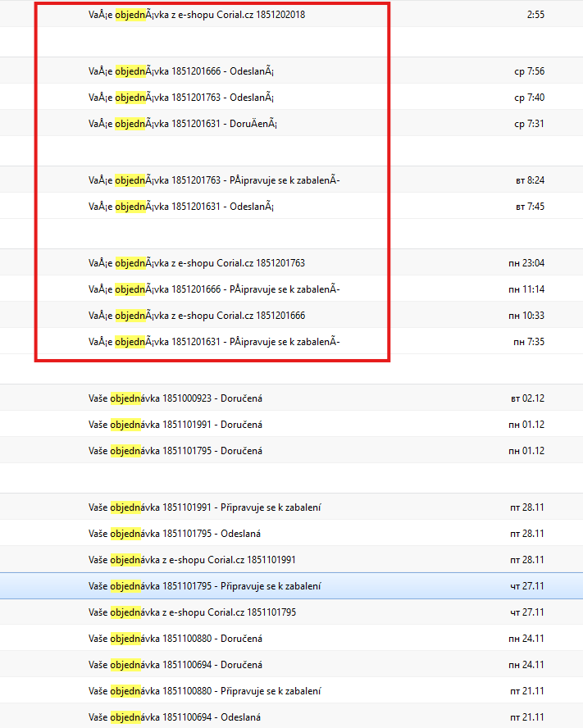
Task: Open order 1851201631 message received at 7:35
Action: click(x=214, y=342)
